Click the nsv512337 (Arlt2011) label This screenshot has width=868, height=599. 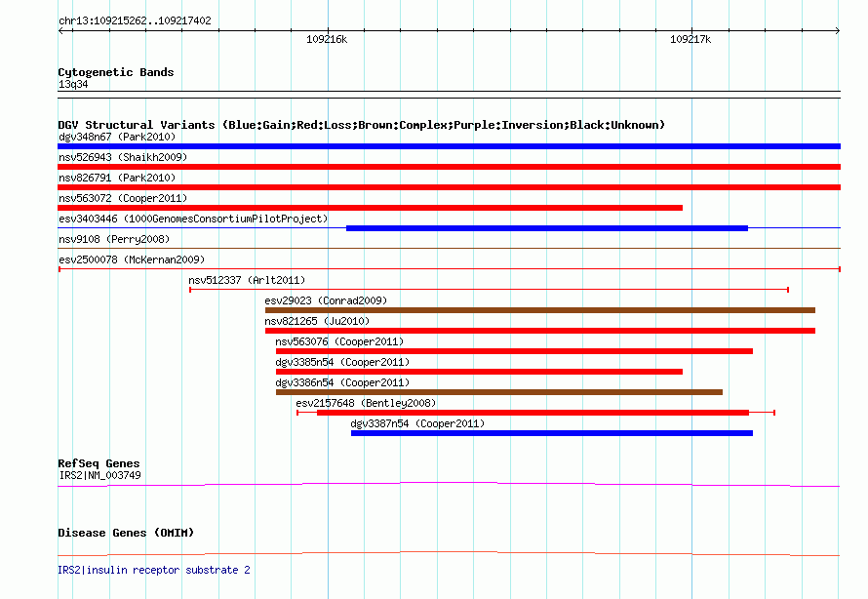[247, 280]
